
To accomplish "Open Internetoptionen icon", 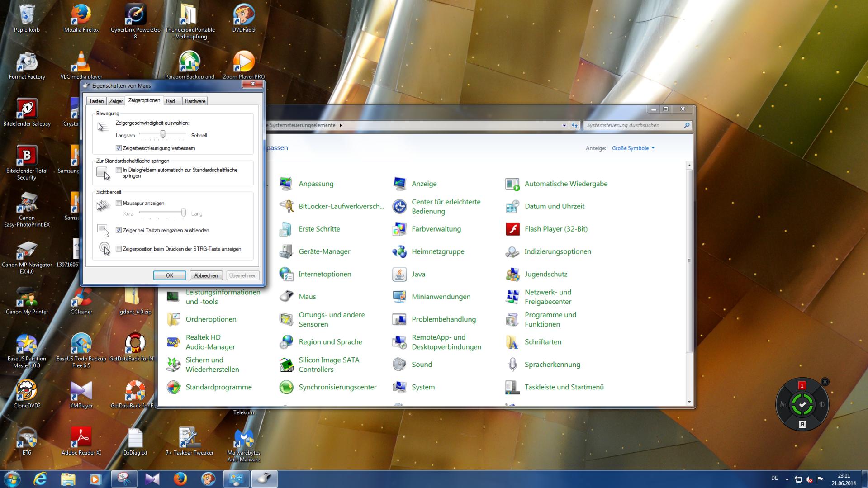I will tap(315, 274).
